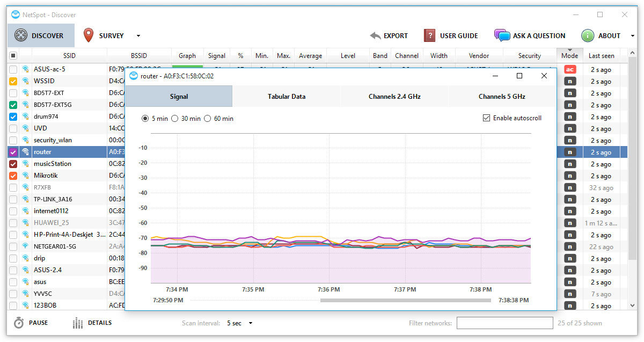Click the Wi-Fi icon beside asus
This screenshot has height=342, width=644.
[x=25, y=282]
